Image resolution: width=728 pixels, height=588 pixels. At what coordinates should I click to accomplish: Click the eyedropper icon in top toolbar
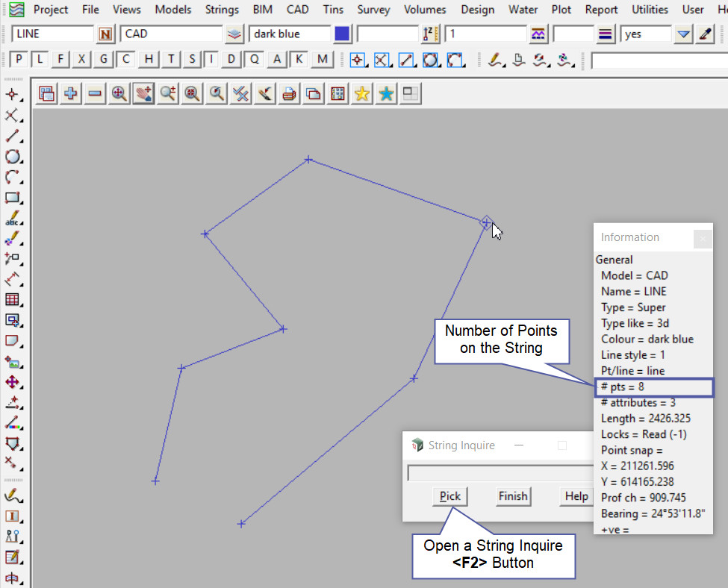coord(705,34)
